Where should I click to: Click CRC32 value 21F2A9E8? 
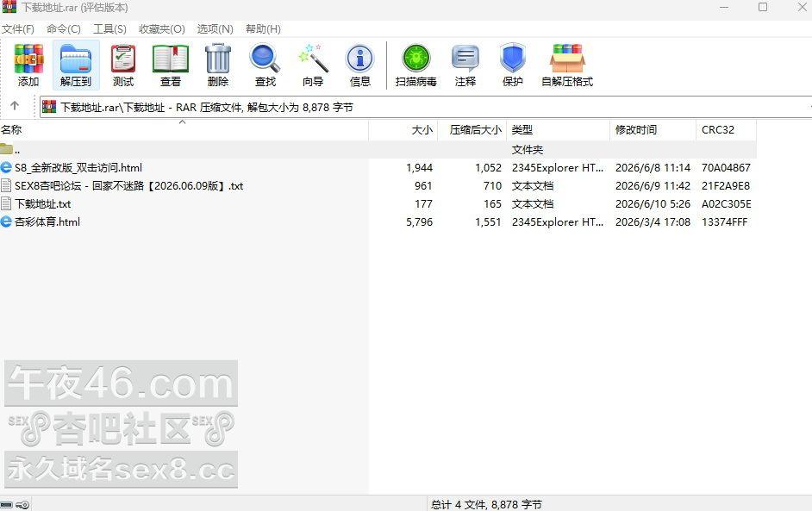(x=726, y=186)
